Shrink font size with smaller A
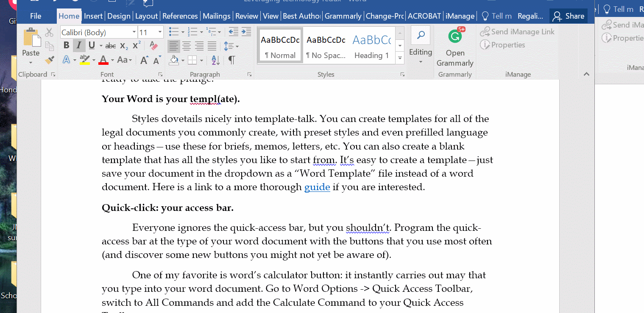The width and height of the screenshot is (644, 313). pos(157,60)
